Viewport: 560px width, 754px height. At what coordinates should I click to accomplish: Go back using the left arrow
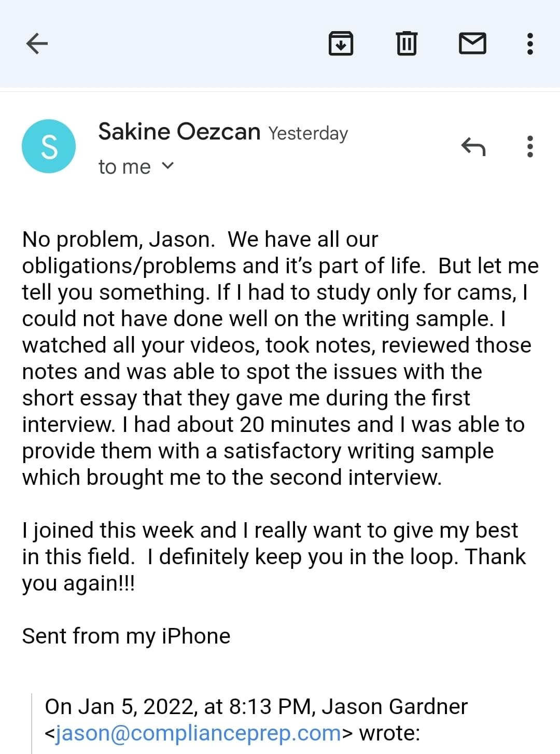point(37,44)
